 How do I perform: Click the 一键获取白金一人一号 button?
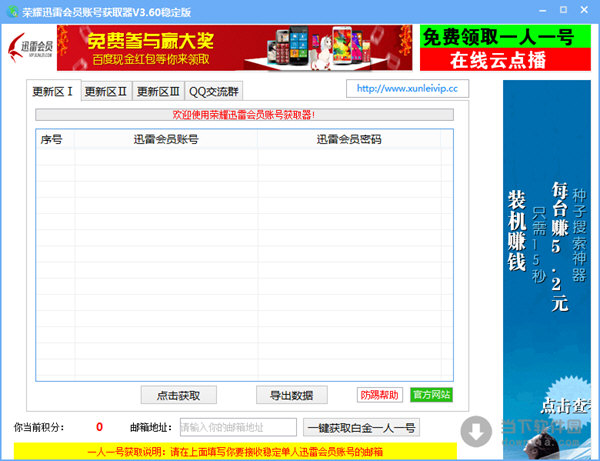tap(361, 427)
